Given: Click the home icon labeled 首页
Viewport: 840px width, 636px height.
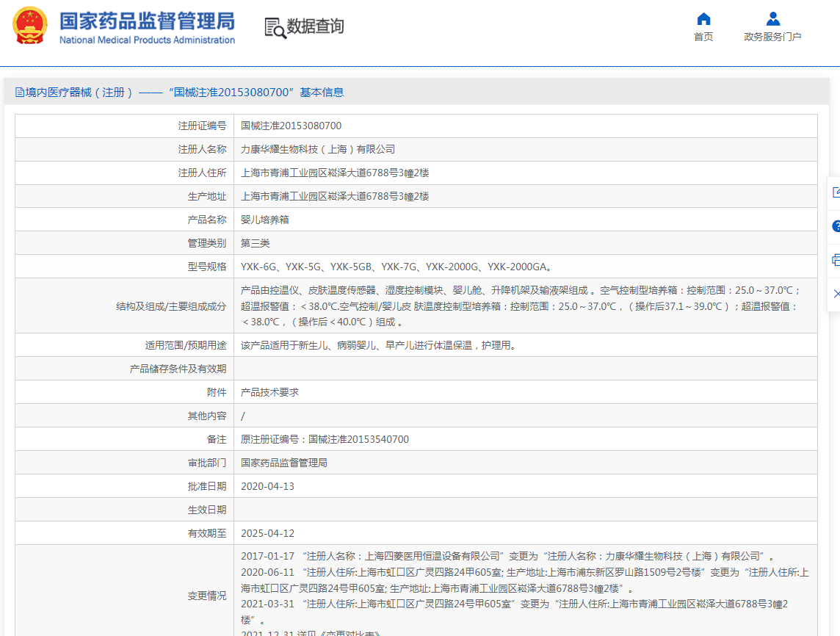Looking at the screenshot, I should (703, 19).
